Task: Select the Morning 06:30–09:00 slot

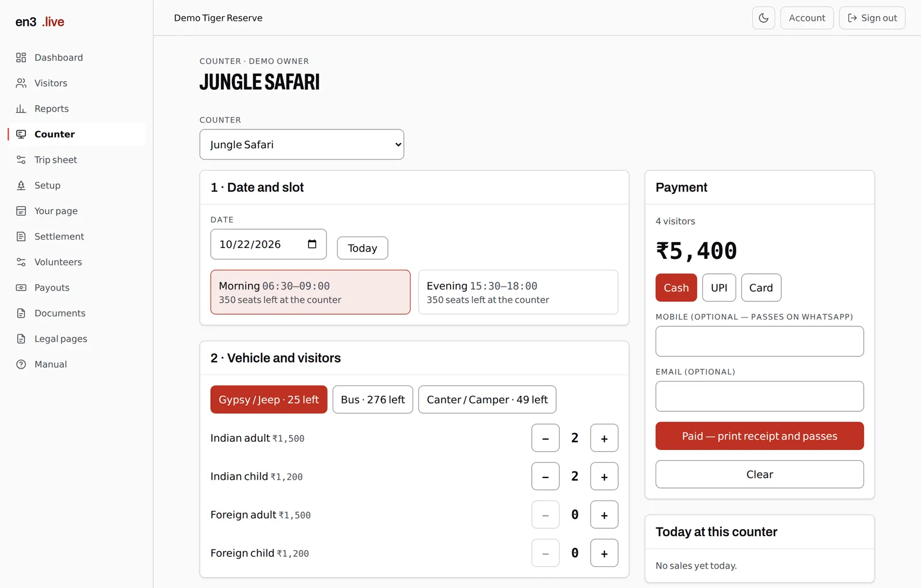Action: point(310,292)
